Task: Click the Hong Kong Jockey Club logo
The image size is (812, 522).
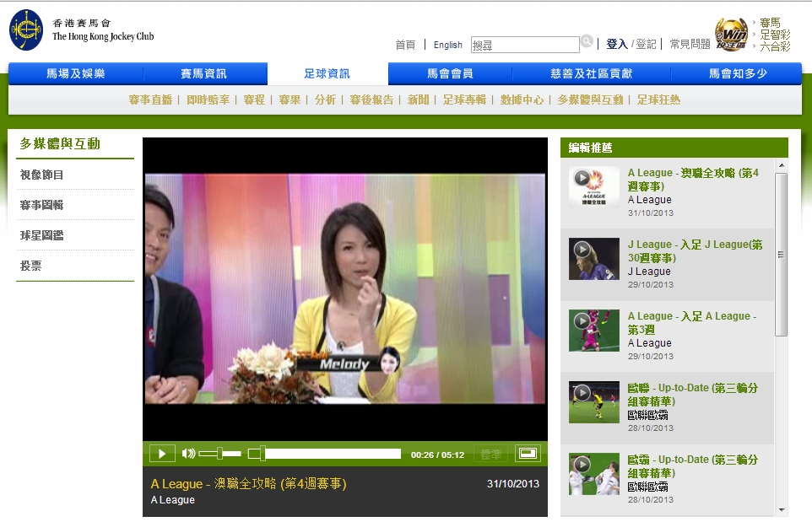Action: [26, 30]
